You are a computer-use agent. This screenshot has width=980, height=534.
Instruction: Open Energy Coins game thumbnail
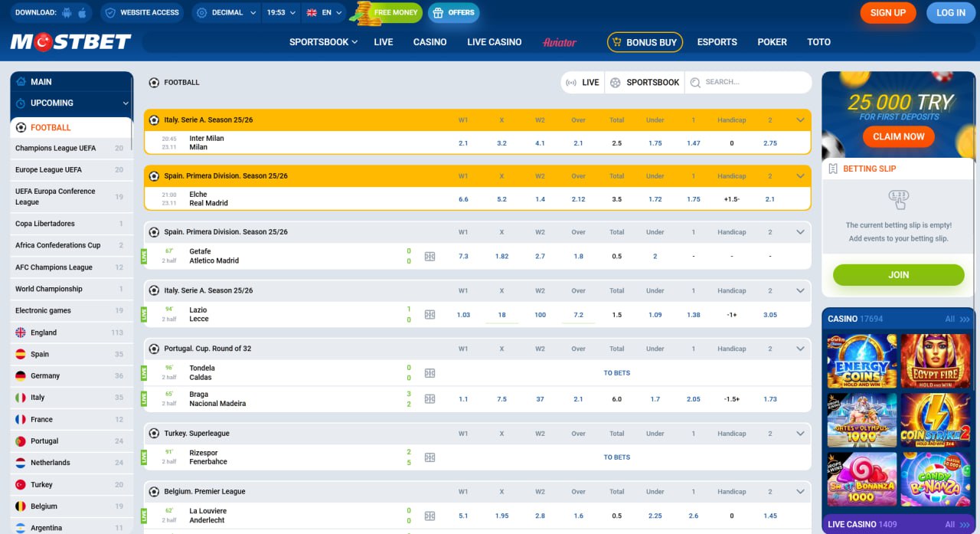(x=862, y=361)
